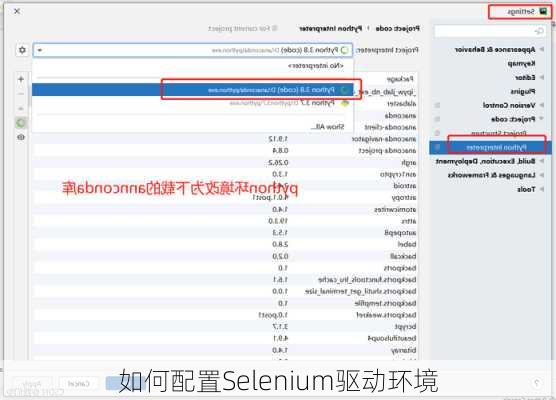Select Python 3.8 (code) anaconda interpreter option

pos(193,90)
